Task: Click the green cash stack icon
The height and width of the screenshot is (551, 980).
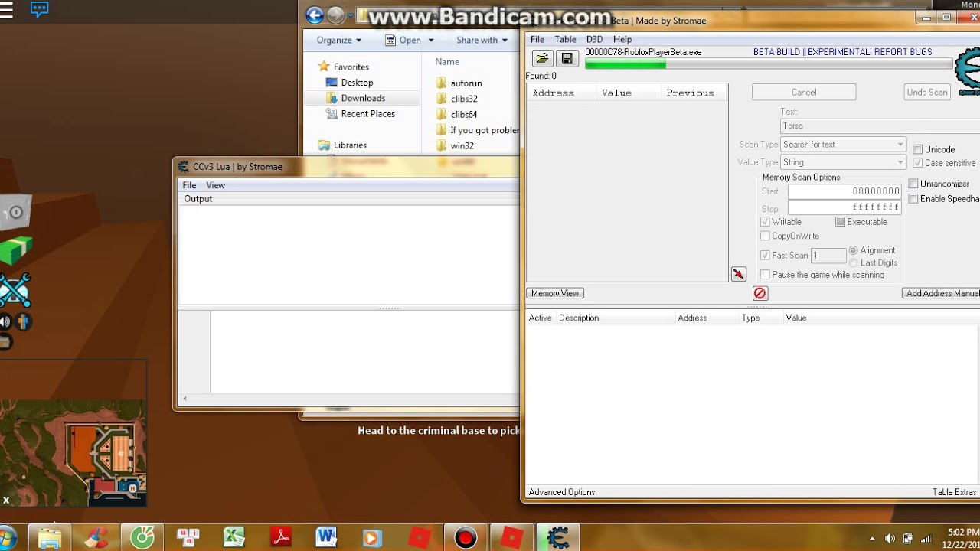Action: point(15,250)
